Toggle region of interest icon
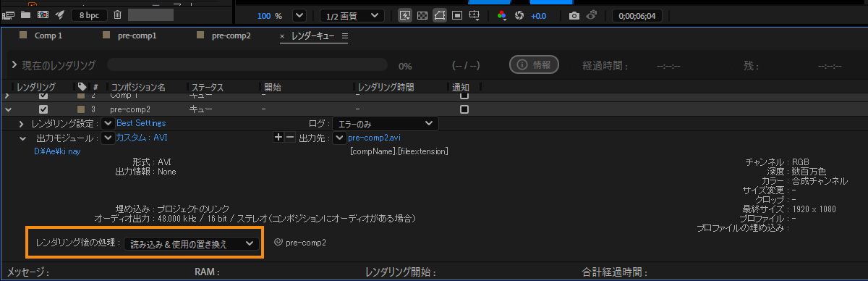Image resolution: width=868 pixels, height=281 pixels. pyautogui.click(x=457, y=15)
